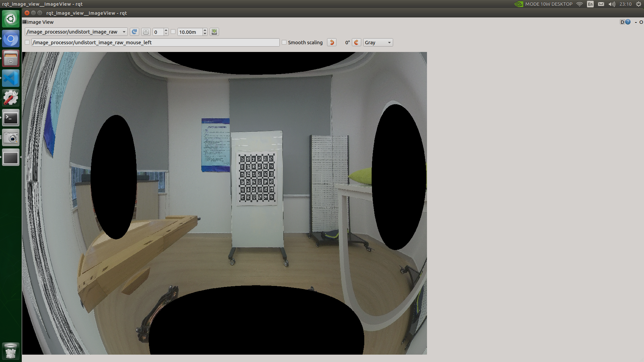Save the current image as file

point(214,32)
